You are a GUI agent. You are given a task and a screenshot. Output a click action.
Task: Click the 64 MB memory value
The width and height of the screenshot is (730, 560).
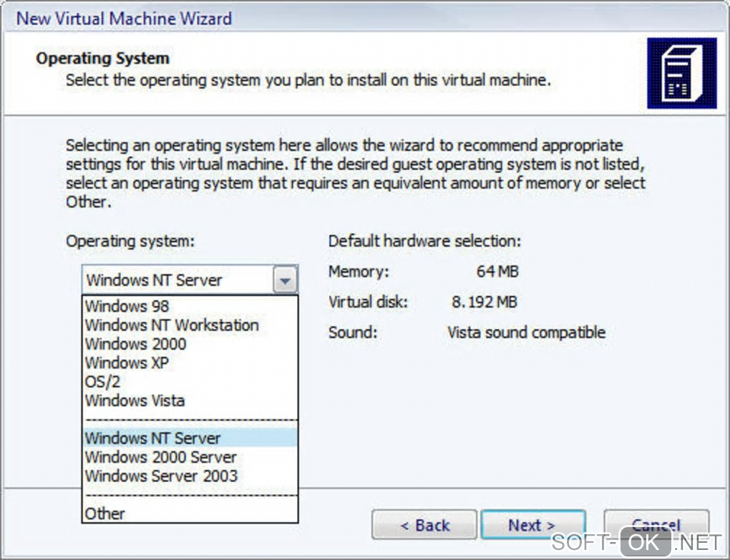[x=497, y=272]
